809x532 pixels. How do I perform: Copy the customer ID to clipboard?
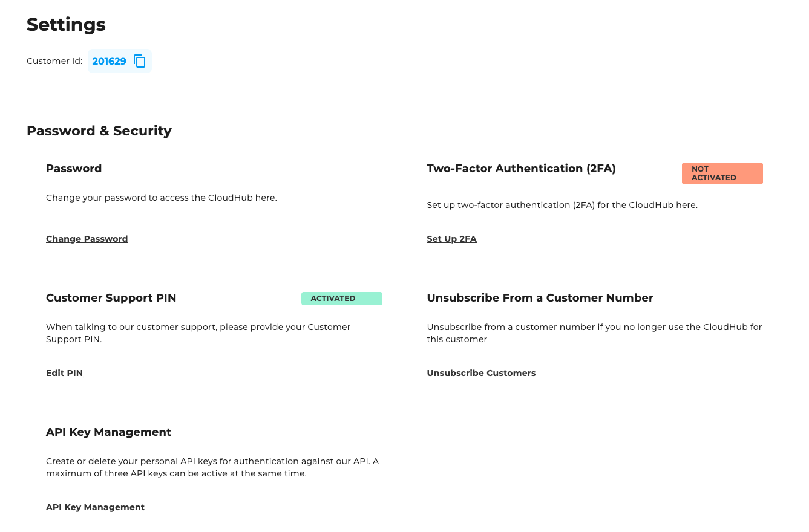pyautogui.click(x=140, y=61)
